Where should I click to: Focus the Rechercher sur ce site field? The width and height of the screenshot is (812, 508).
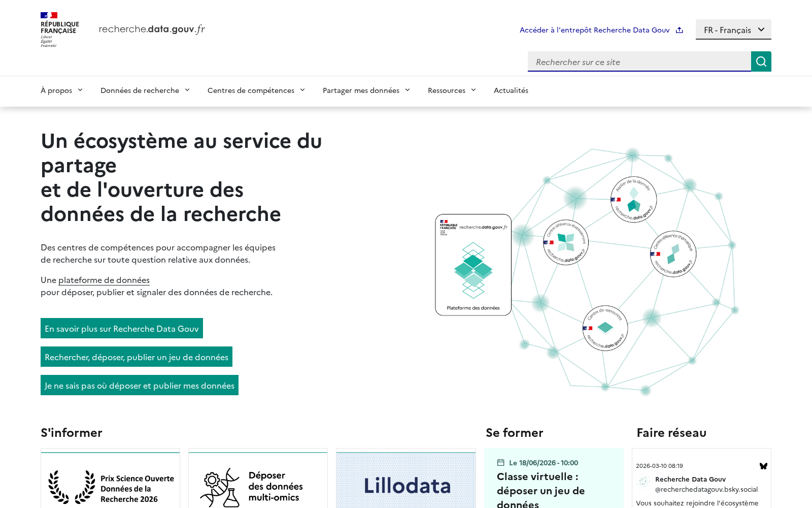[639, 61]
